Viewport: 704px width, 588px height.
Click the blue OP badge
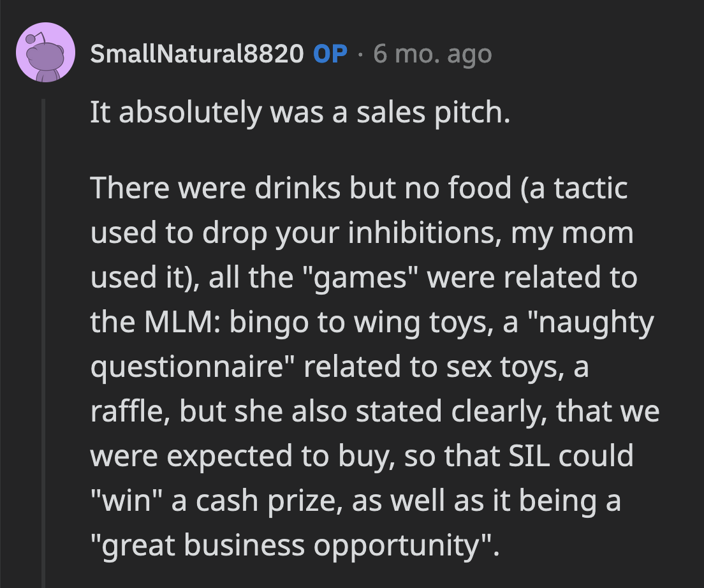pyautogui.click(x=330, y=54)
